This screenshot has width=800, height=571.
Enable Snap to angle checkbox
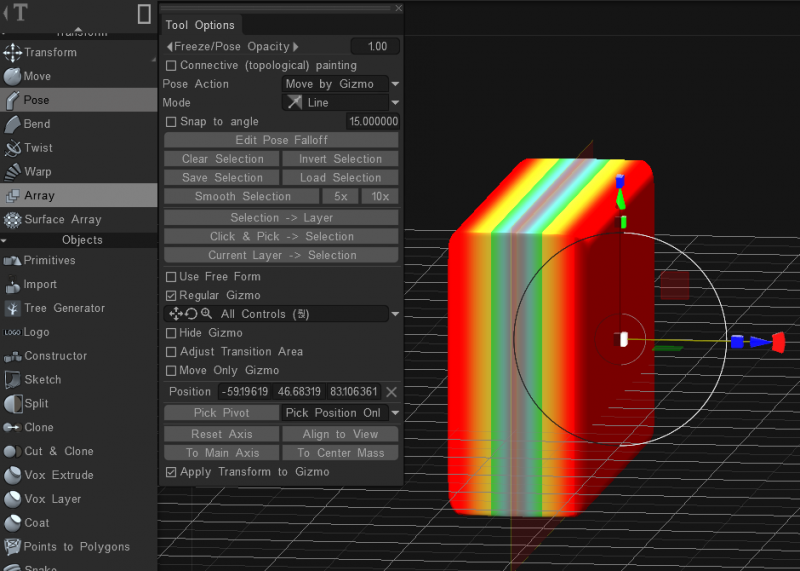coord(171,122)
